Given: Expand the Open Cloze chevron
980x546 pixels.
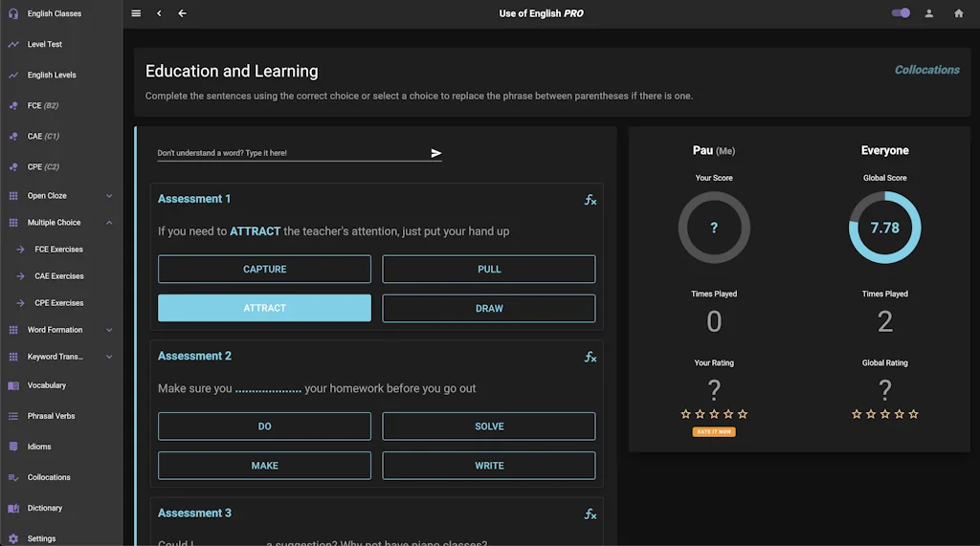Looking at the screenshot, I should pos(109,195).
